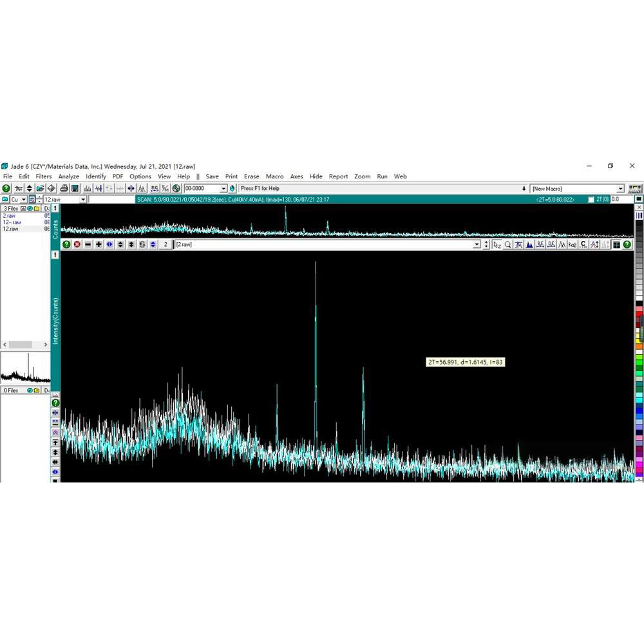Click the globe icon in main toolbar
The height and width of the screenshot is (644, 644).
pyautogui.click(x=176, y=189)
